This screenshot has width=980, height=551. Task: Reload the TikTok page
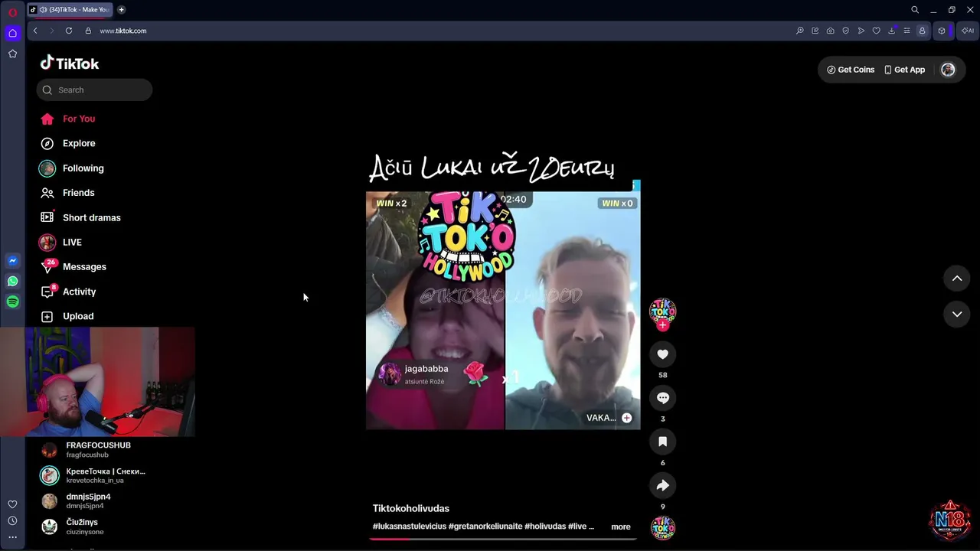tap(69, 31)
